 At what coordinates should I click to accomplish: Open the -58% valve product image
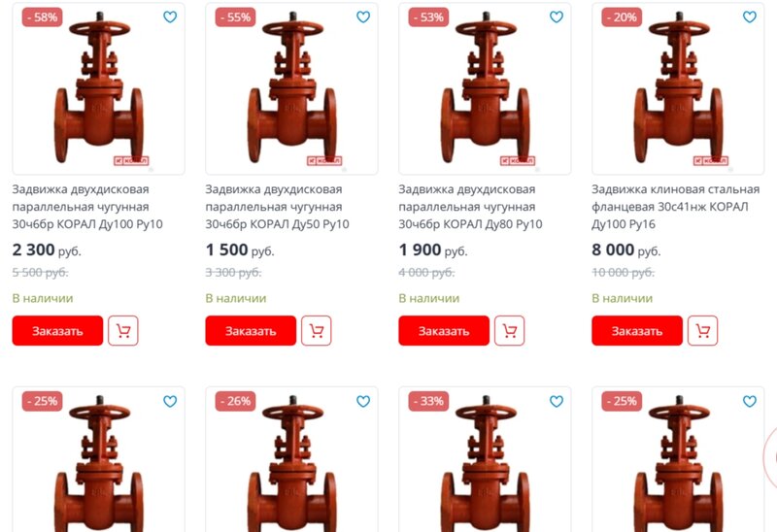pyautogui.click(x=99, y=88)
